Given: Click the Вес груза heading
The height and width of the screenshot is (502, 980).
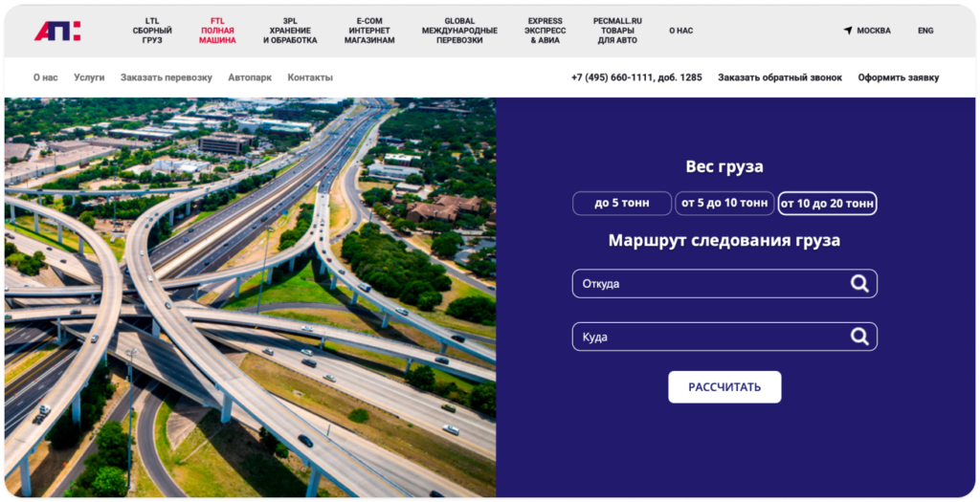Looking at the screenshot, I should 724,166.
